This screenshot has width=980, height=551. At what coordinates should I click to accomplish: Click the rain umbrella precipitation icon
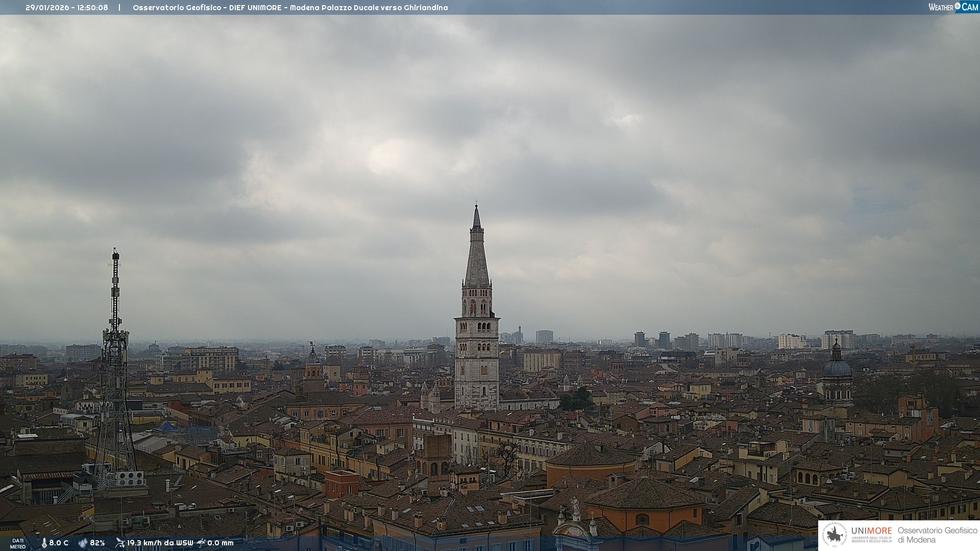pos(201,543)
